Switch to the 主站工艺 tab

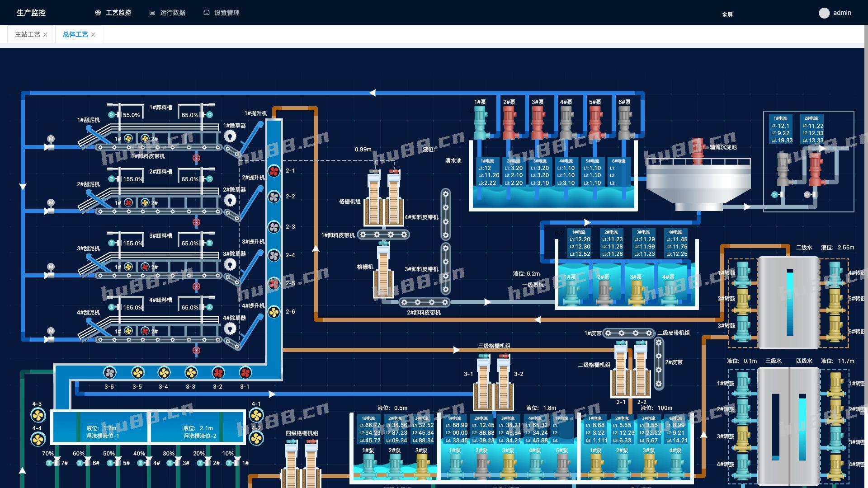[x=27, y=34]
